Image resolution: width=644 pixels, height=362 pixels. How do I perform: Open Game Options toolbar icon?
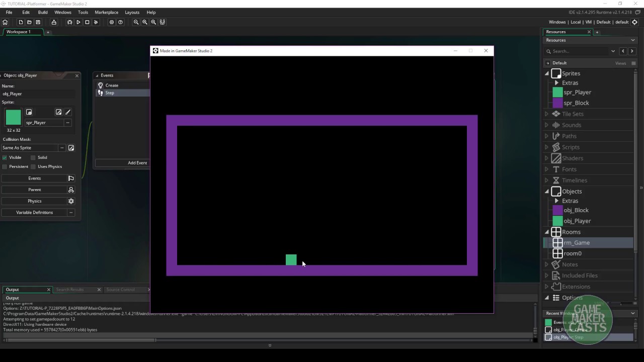(112, 22)
